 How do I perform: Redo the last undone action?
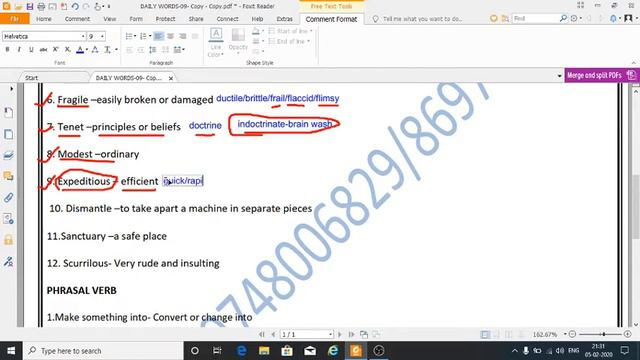click(86, 7)
